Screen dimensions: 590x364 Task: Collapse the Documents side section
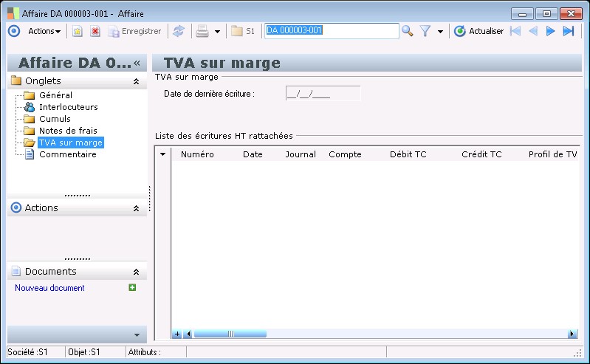pos(136,272)
